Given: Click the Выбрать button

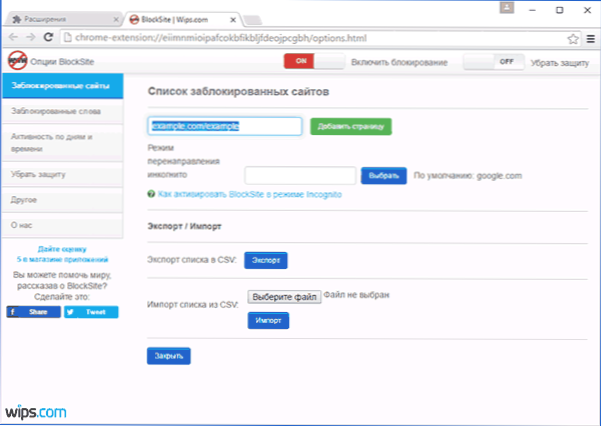Looking at the screenshot, I should [x=384, y=176].
